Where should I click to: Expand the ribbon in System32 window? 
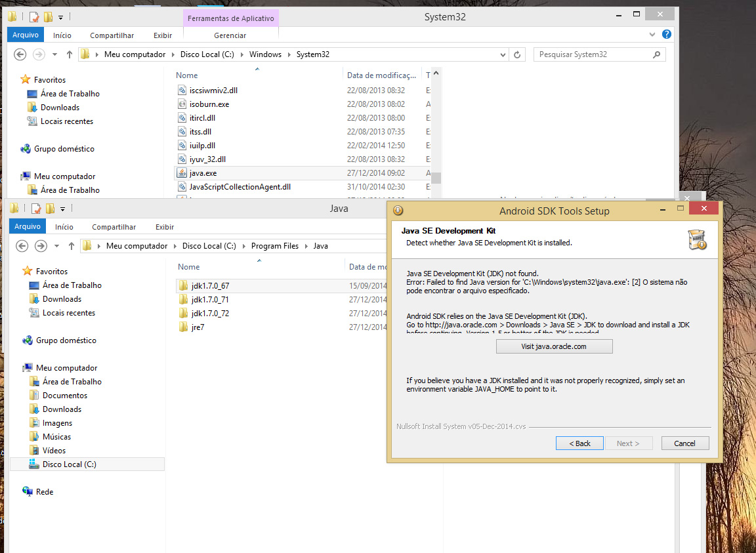652,34
